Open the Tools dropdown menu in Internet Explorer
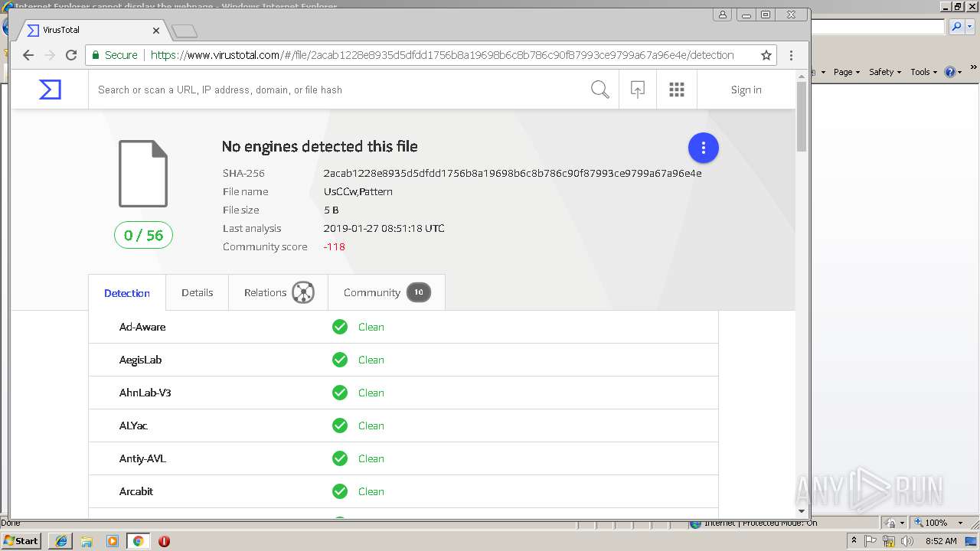This screenshot has height=551, width=980. [x=924, y=72]
